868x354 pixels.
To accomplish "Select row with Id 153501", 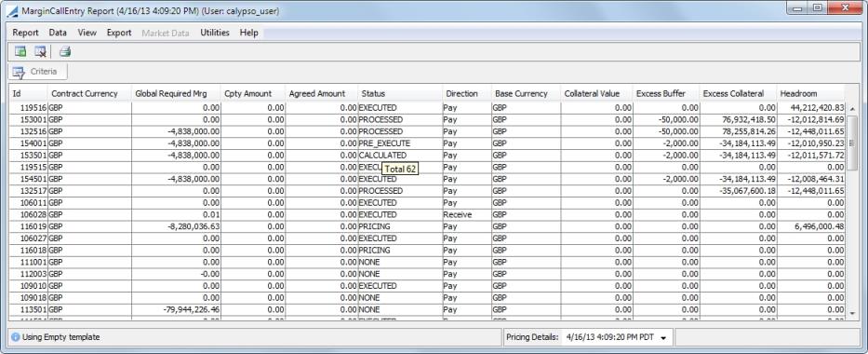I will (x=427, y=156).
